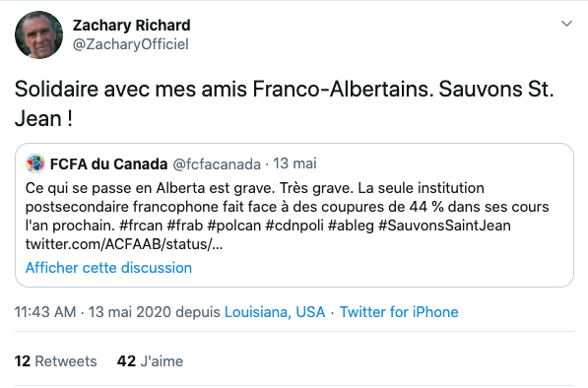The width and height of the screenshot is (588, 388).
Task: Open Zachary Richard's profile picture
Action: [38, 34]
